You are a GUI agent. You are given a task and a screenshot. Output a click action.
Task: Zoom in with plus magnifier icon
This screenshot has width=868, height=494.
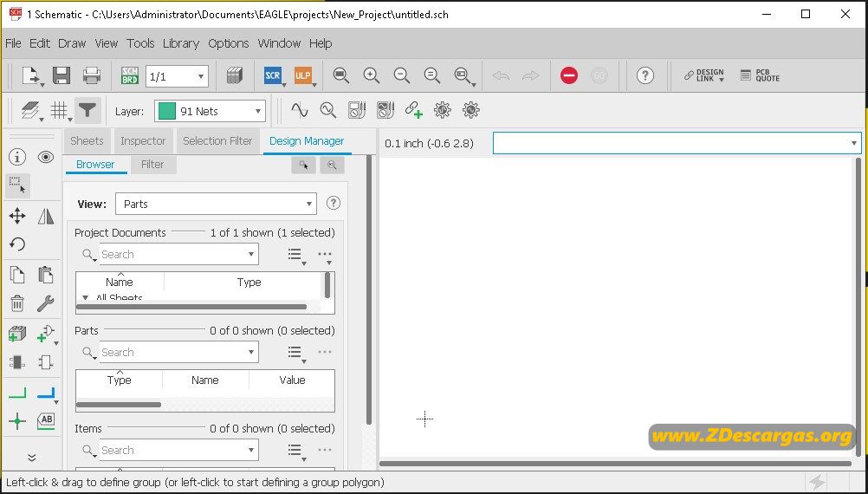(372, 75)
